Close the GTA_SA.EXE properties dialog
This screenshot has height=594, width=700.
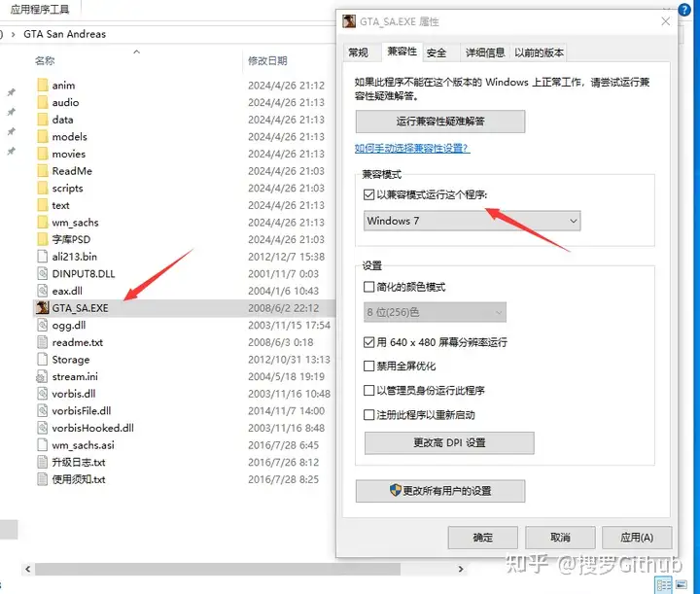[x=666, y=21]
